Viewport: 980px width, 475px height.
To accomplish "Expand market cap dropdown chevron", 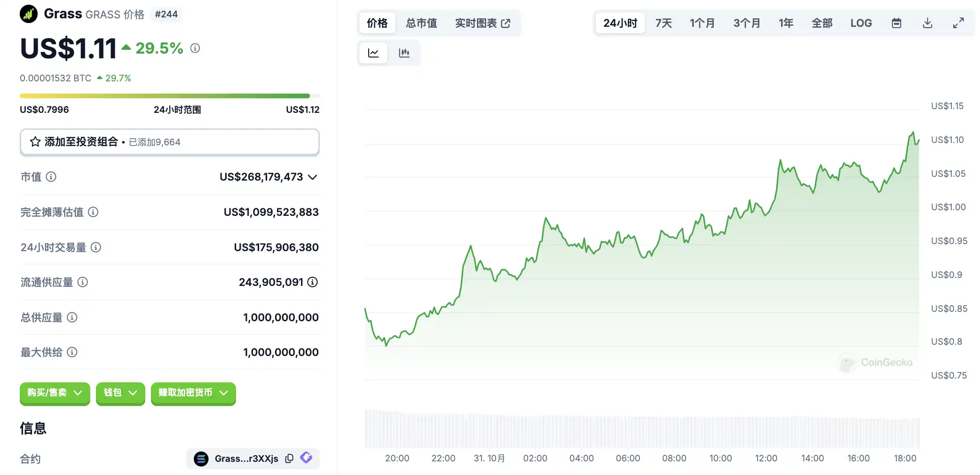I will pyautogui.click(x=313, y=177).
